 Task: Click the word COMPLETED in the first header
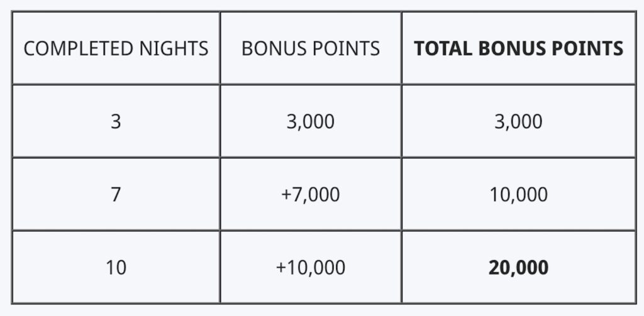tap(76, 48)
